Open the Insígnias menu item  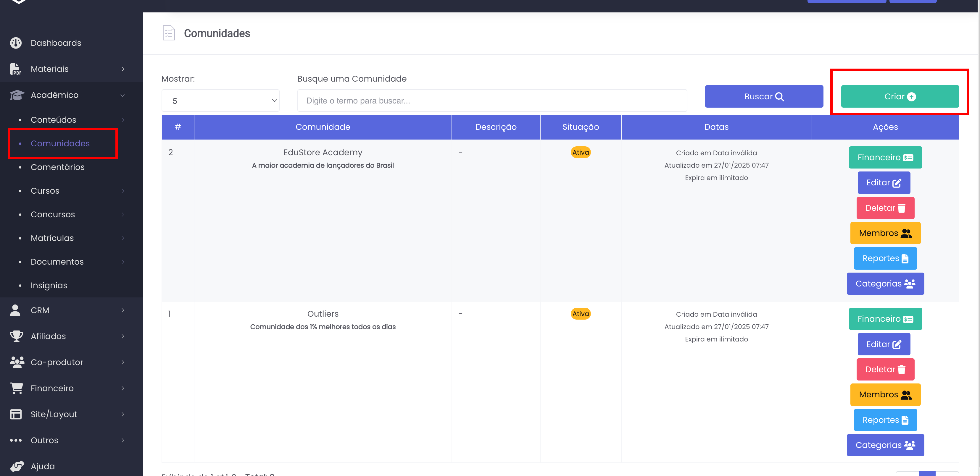click(x=49, y=285)
